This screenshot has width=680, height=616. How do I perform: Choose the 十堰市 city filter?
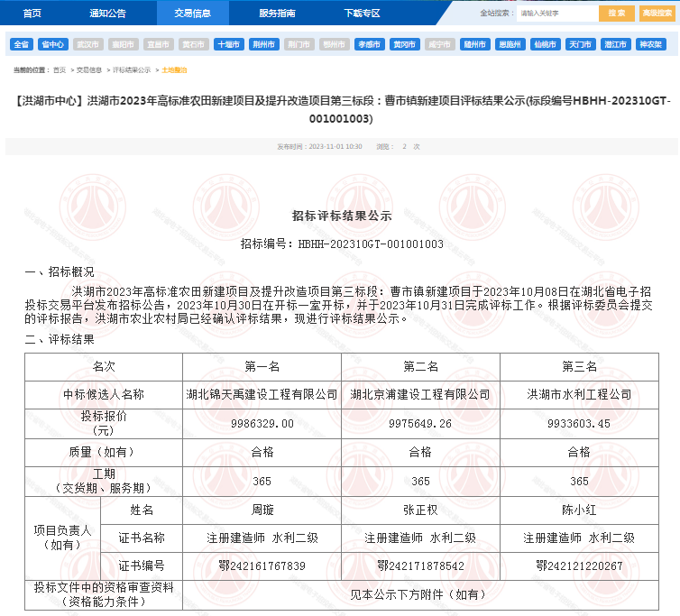[x=228, y=44]
